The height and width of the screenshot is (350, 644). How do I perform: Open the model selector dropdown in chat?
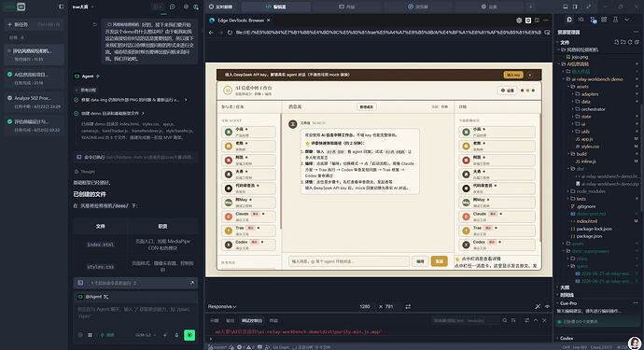pos(146,335)
